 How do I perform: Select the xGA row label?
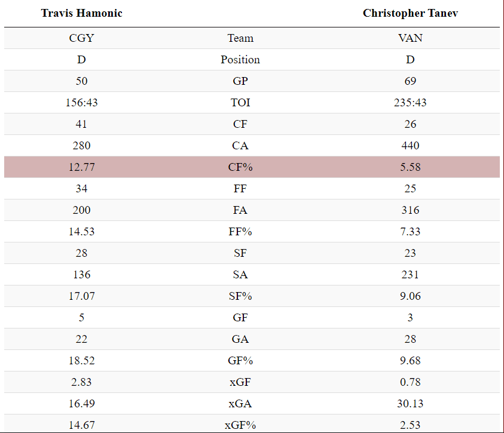(x=240, y=404)
